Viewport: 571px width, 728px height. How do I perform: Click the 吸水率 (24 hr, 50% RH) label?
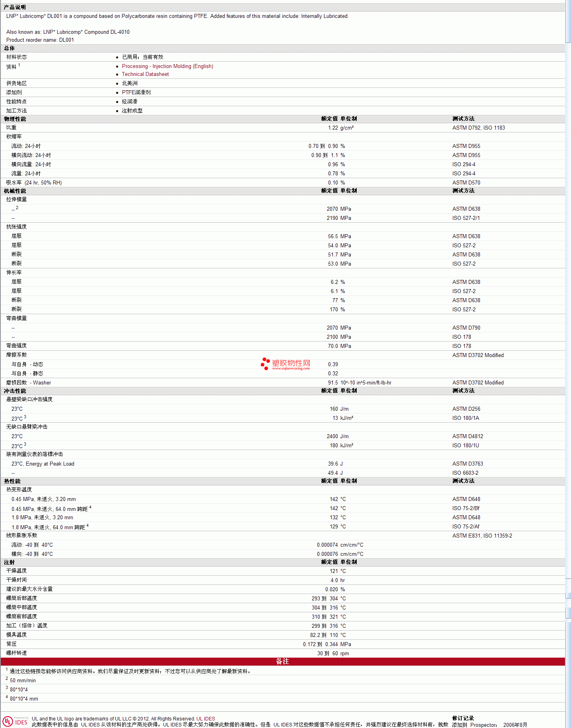[34, 183]
